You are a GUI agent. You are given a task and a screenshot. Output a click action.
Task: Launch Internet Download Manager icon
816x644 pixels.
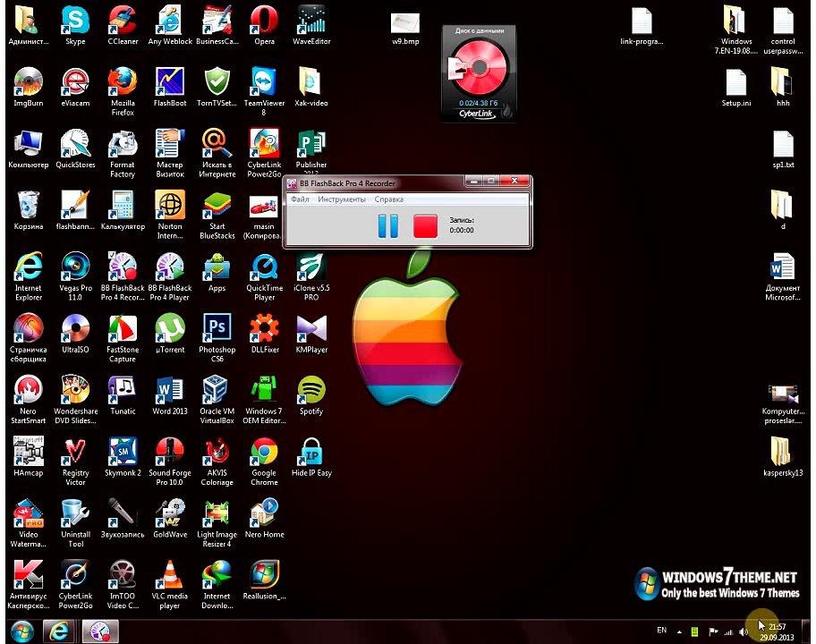point(217,585)
